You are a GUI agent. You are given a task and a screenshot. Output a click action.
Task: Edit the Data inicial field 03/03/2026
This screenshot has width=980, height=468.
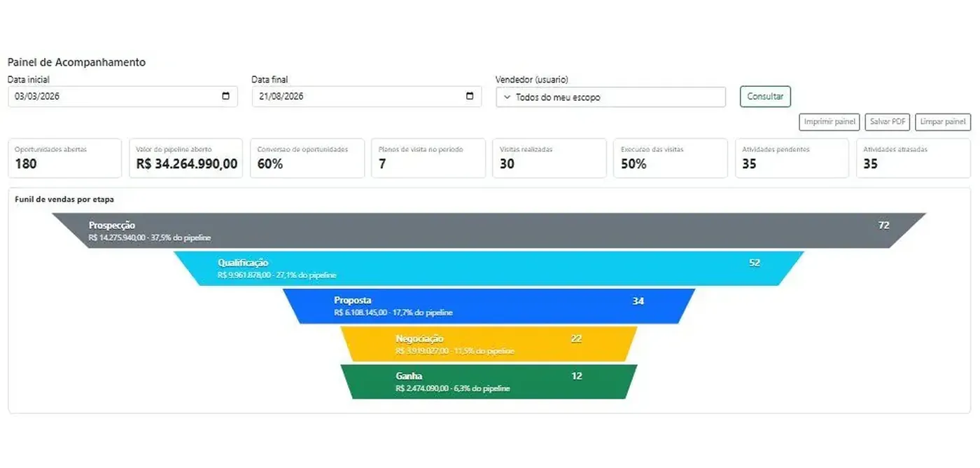(122, 97)
